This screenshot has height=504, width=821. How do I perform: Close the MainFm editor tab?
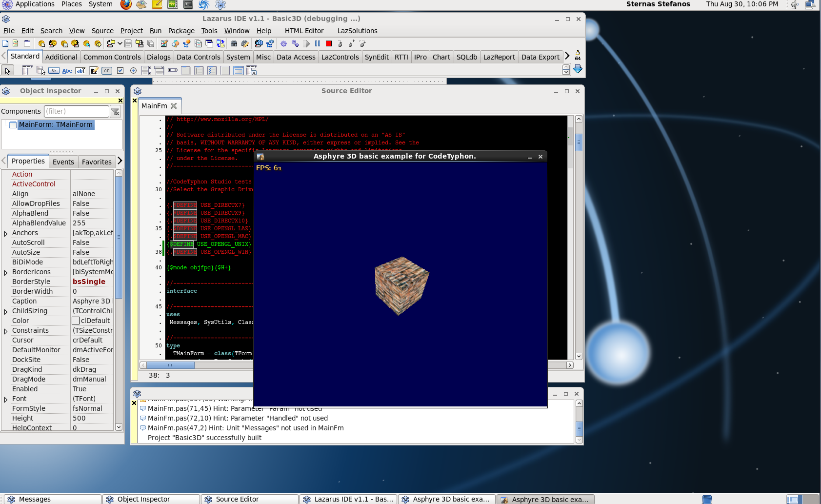point(174,106)
